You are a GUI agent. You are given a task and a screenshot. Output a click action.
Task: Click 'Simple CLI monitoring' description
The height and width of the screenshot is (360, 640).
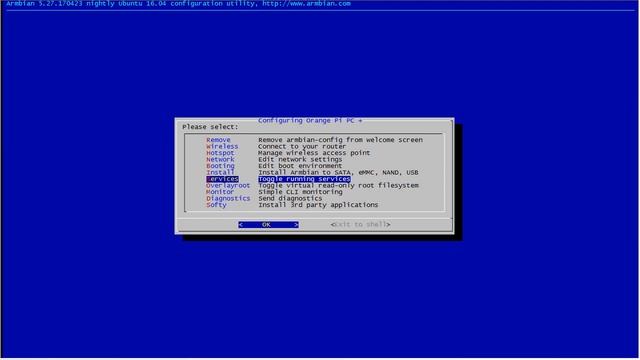(300, 192)
